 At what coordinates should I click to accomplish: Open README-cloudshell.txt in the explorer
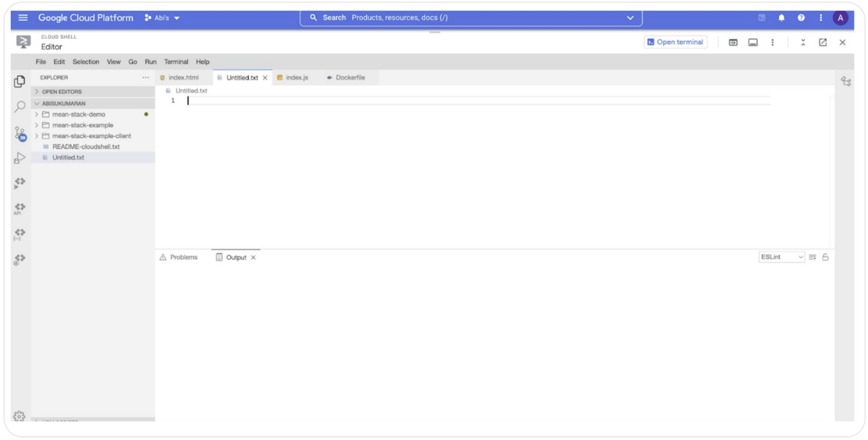(x=86, y=146)
